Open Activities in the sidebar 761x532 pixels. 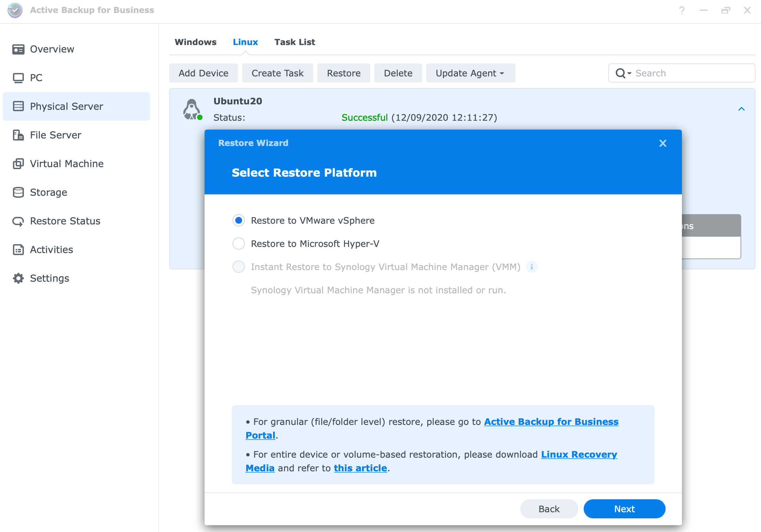(x=76, y=250)
